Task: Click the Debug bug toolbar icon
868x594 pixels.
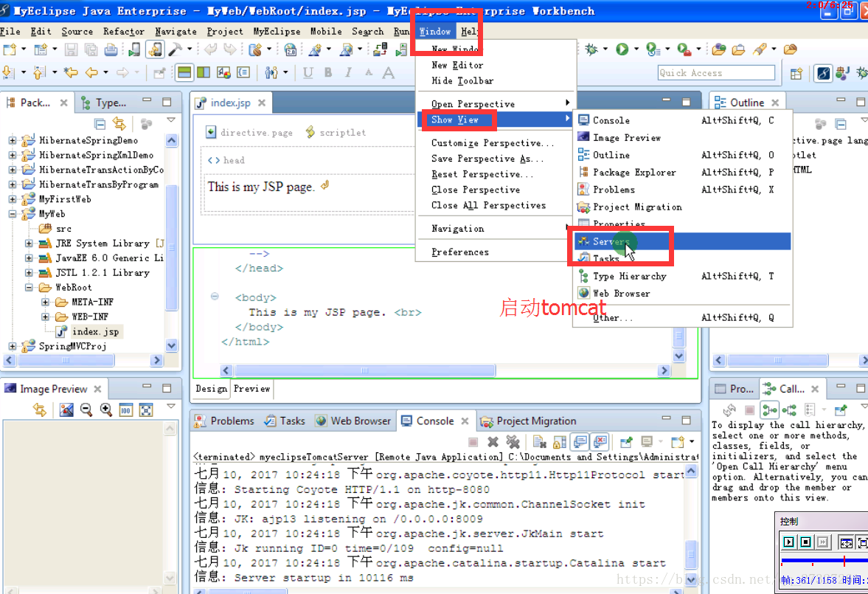Action: 591,50
